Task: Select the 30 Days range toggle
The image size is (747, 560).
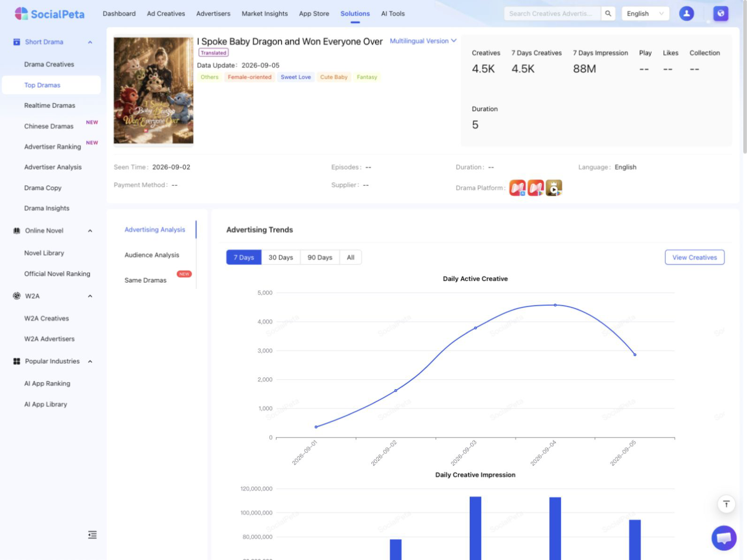Action: click(x=281, y=258)
